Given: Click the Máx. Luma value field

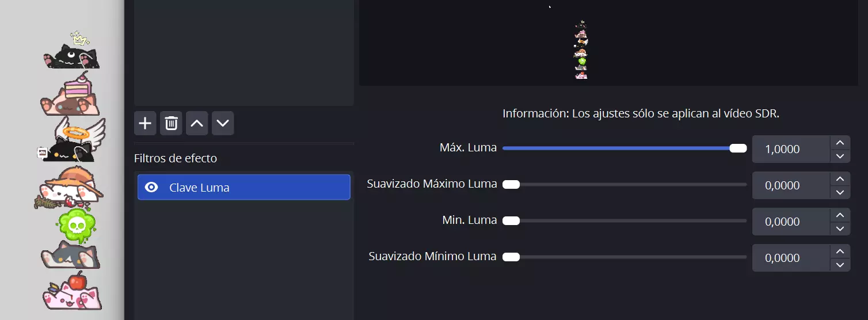Looking at the screenshot, I should tap(791, 150).
